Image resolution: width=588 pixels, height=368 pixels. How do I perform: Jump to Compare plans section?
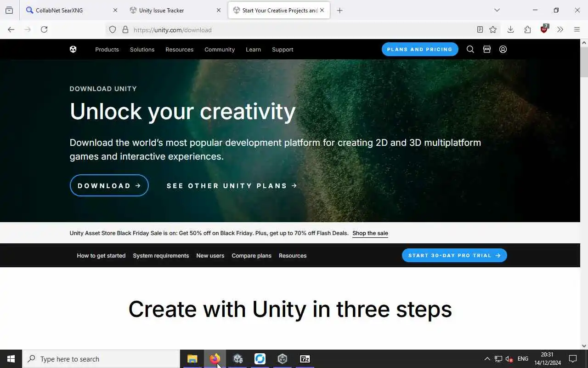[x=251, y=256]
